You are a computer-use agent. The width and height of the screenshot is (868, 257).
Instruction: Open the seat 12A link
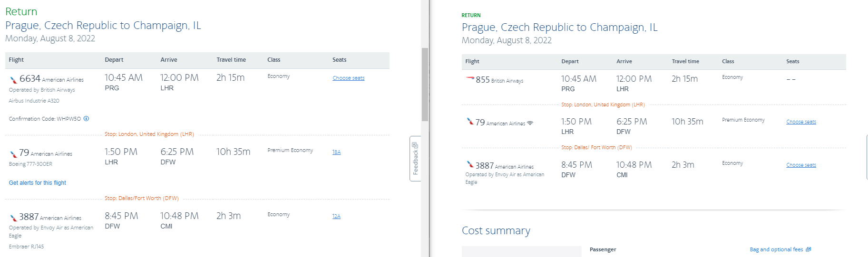[x=336, y=216]
